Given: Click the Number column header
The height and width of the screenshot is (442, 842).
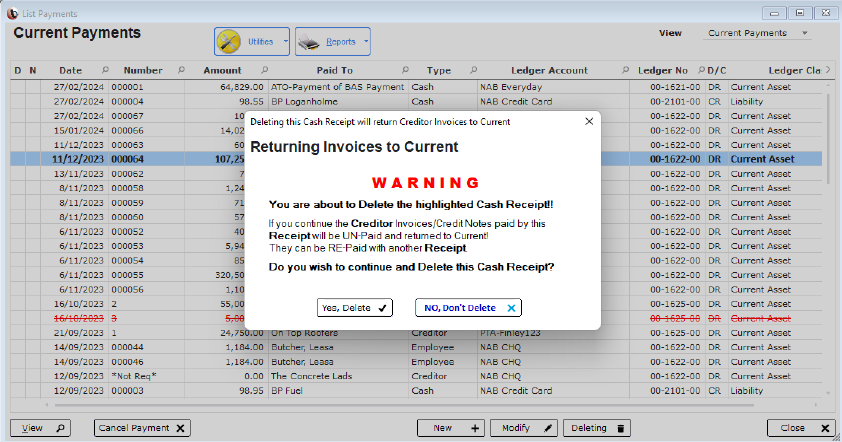Looking at the screenshot, I should [x=143, y=70].
